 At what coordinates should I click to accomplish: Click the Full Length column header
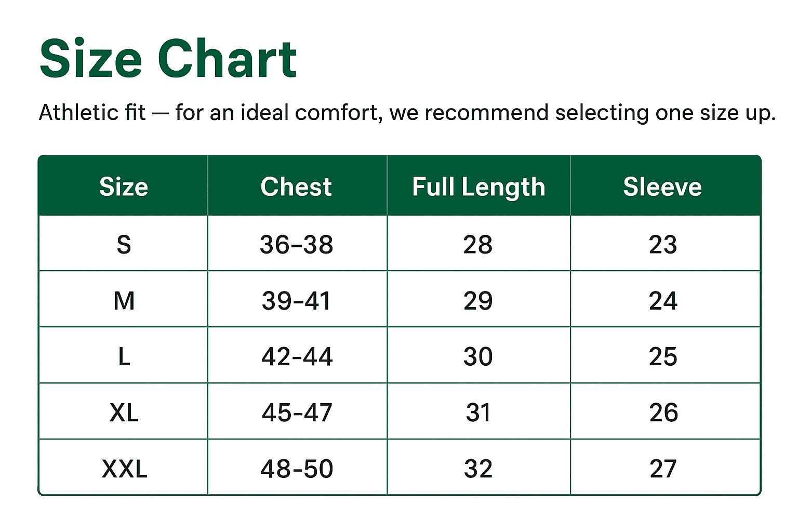478,187
